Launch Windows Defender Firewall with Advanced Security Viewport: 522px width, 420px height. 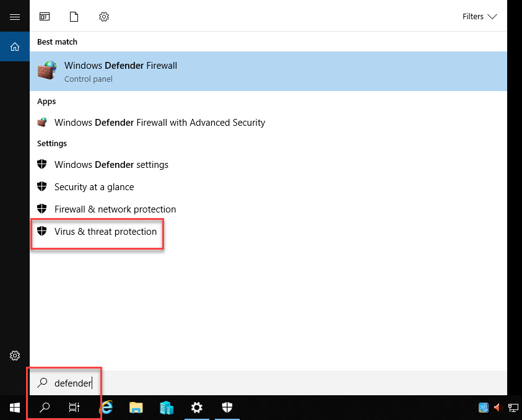(159, 123)
